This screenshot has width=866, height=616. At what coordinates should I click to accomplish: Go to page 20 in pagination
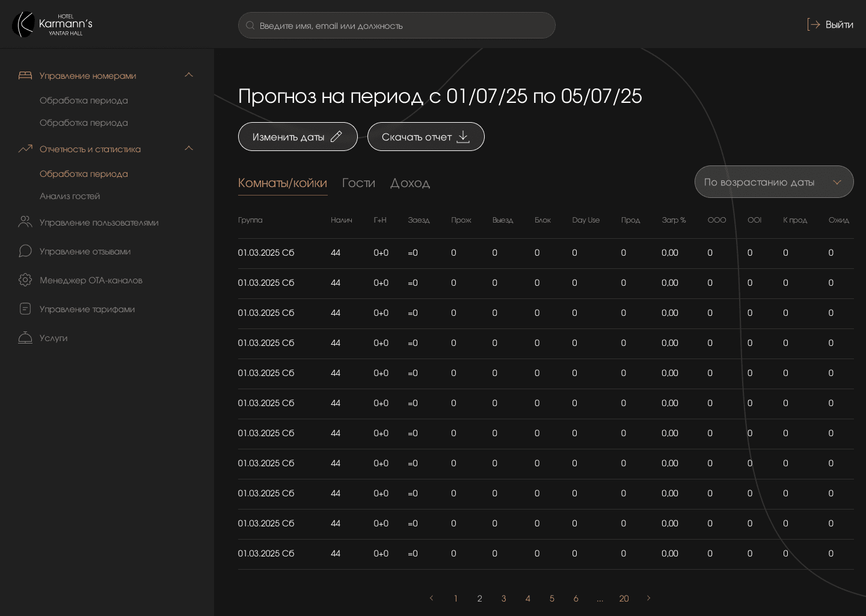(624, 599)
